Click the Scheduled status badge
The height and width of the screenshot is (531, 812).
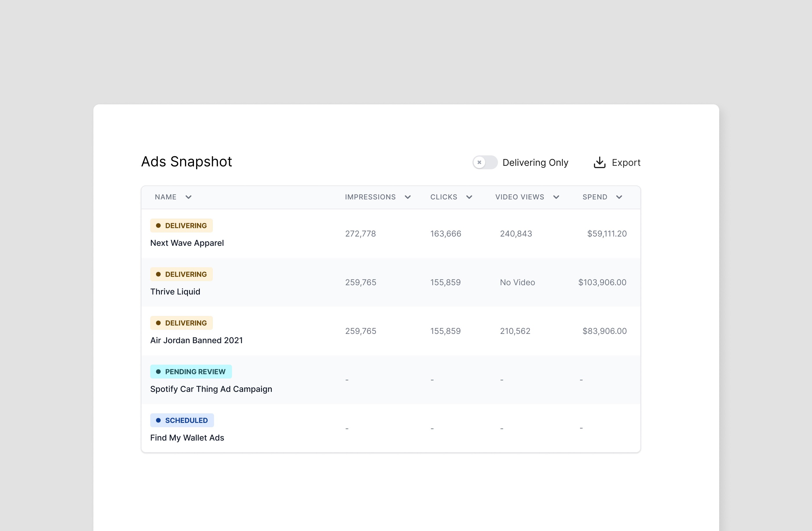pos(182,421)
